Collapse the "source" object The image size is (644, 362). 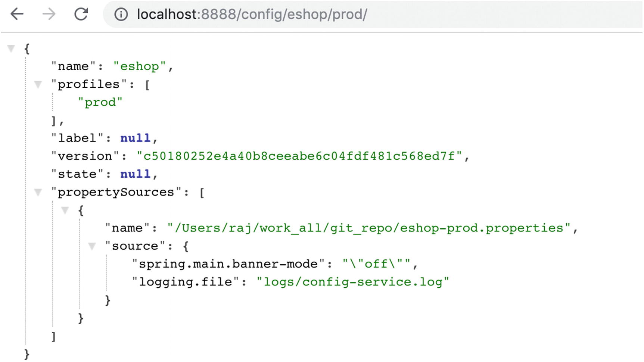point(92,246)
